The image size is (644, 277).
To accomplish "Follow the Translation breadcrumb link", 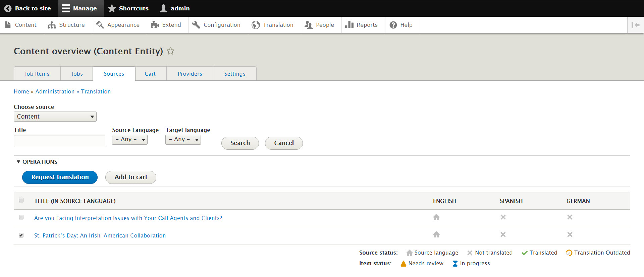I will [x=96, y=91].
